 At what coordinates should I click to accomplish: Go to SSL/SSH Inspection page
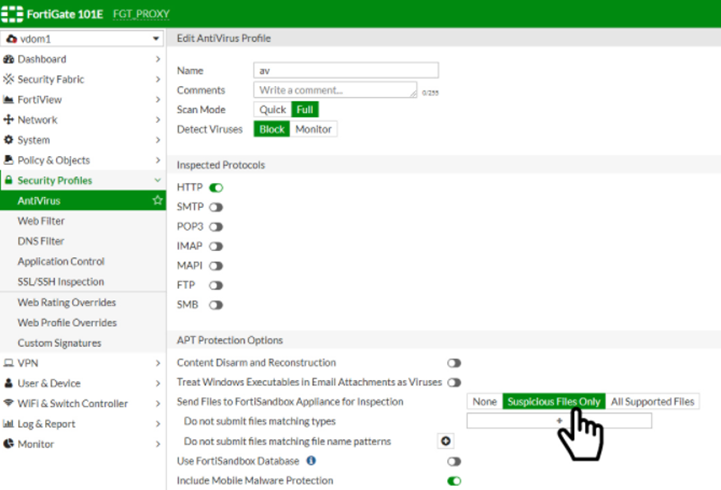60,282
